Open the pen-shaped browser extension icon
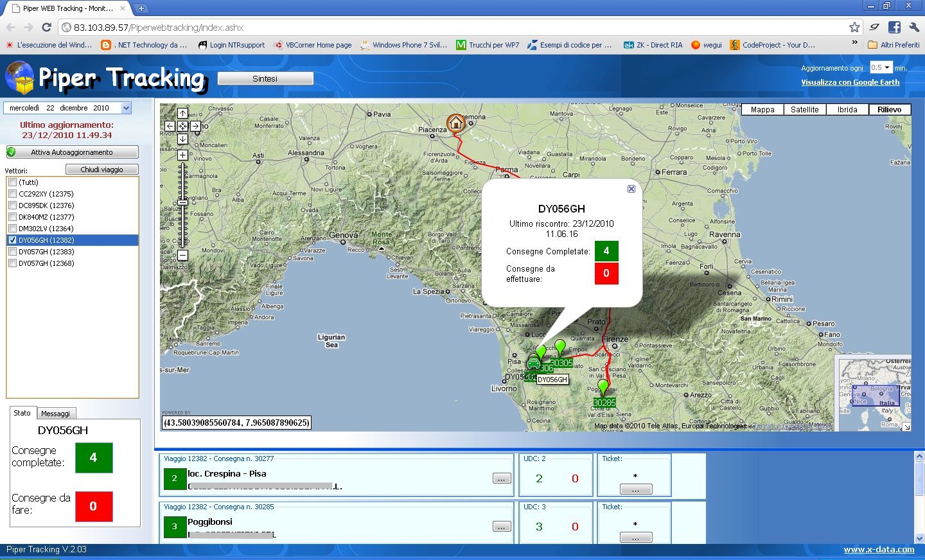This screenshot has width=925, height=560. click(874, 27)
